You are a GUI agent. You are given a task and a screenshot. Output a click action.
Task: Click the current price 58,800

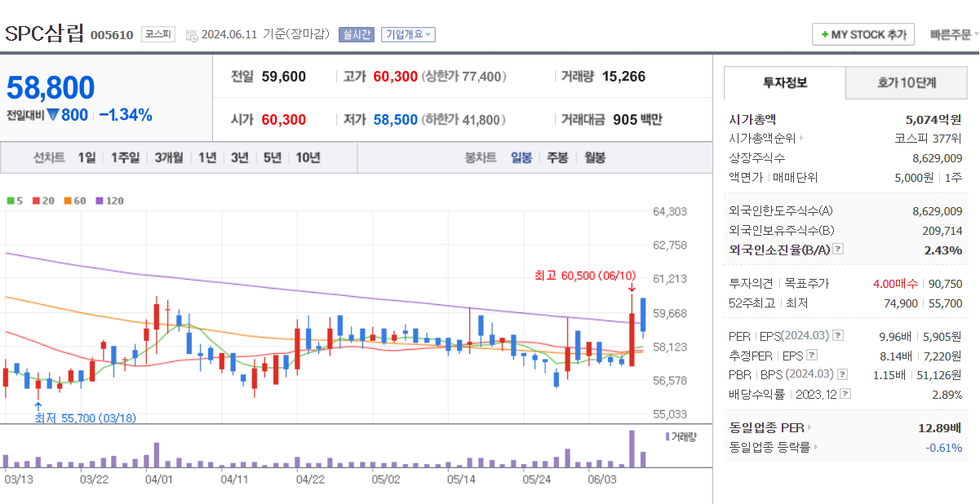(51, 87)
